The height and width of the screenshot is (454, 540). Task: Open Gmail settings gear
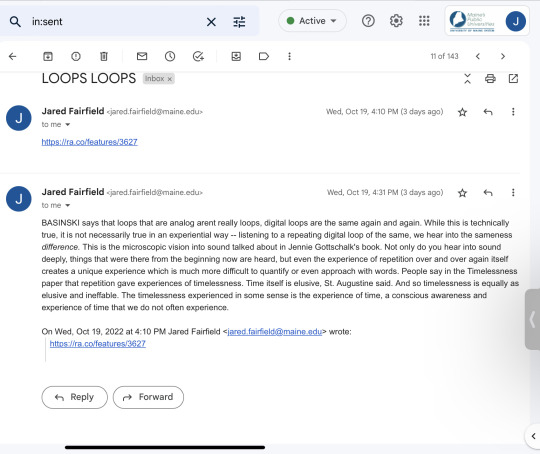tap(396, 21)
